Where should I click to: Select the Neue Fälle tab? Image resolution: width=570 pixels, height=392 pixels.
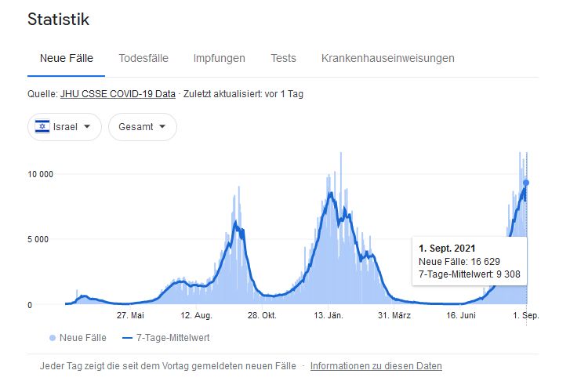[x=67, y=58]
